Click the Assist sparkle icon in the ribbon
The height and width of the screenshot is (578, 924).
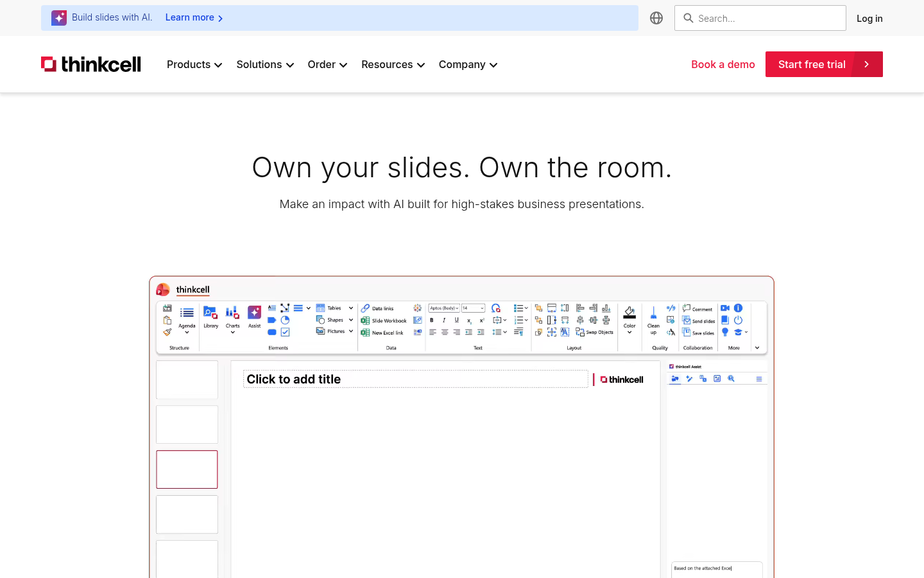coord(255,313)
